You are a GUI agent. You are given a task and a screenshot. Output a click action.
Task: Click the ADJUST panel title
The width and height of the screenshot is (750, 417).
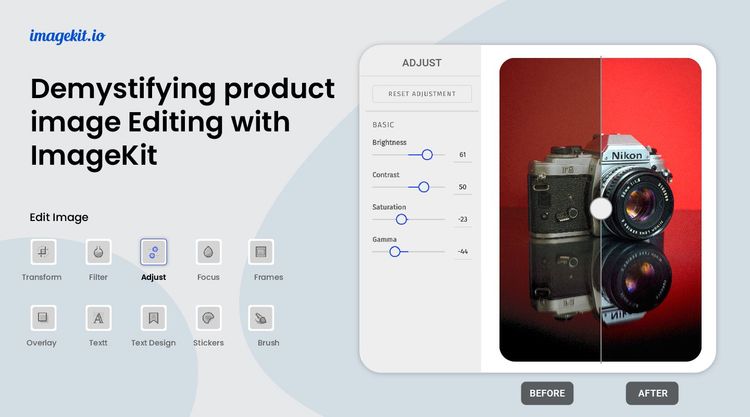coord(422,63)
